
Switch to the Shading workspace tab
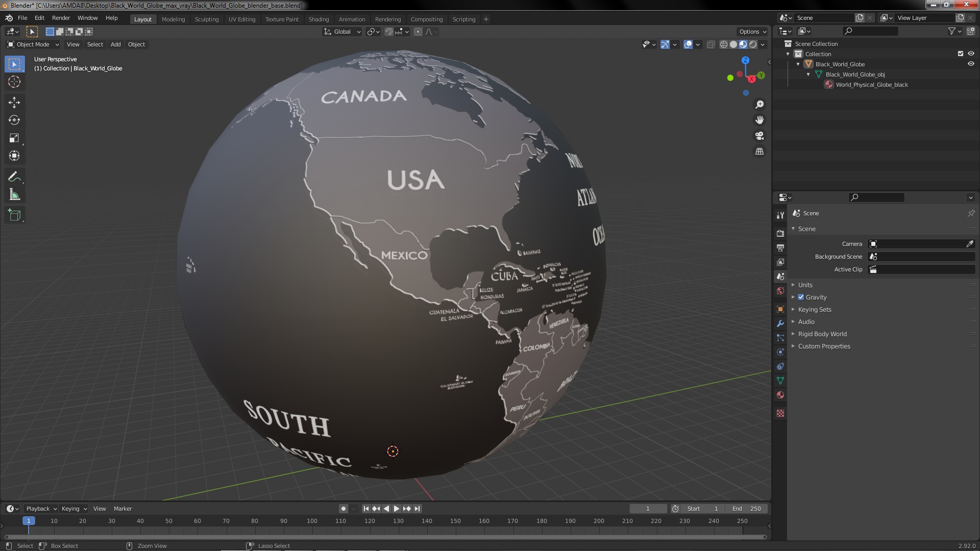tap(318, 19)
